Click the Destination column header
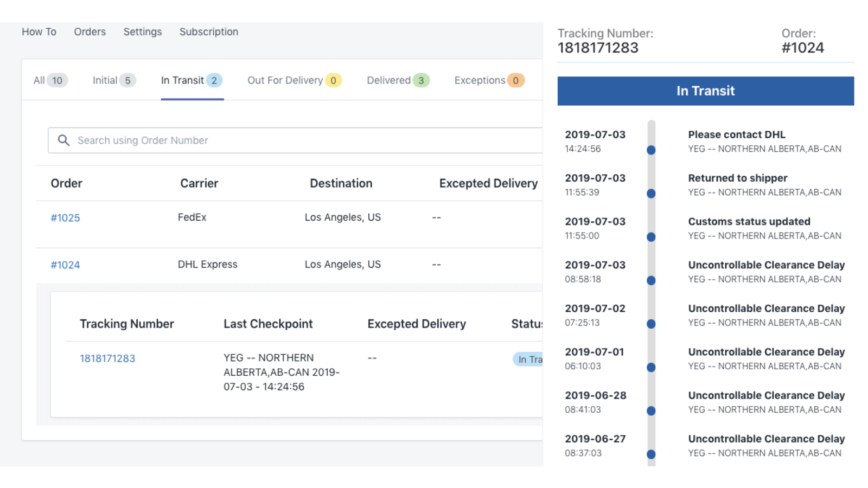Viewport: 868px width, 488px height. [341, 183]
